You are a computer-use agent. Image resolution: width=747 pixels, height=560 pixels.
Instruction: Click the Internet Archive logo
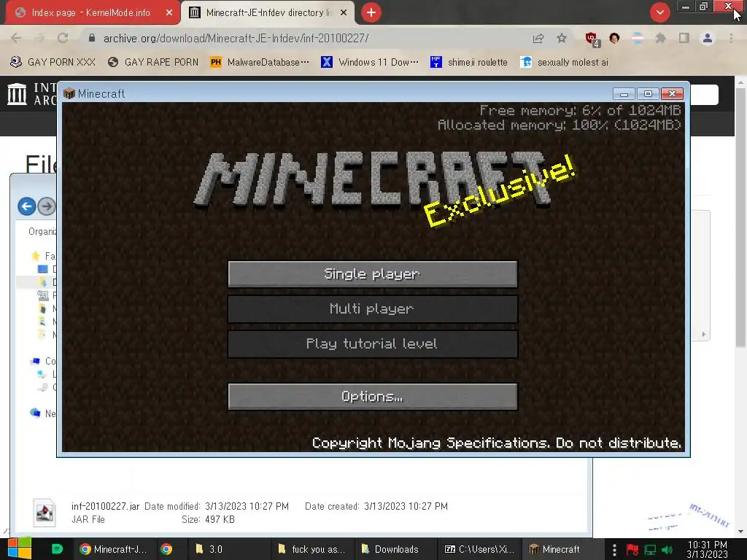click(x=18, y=94)
